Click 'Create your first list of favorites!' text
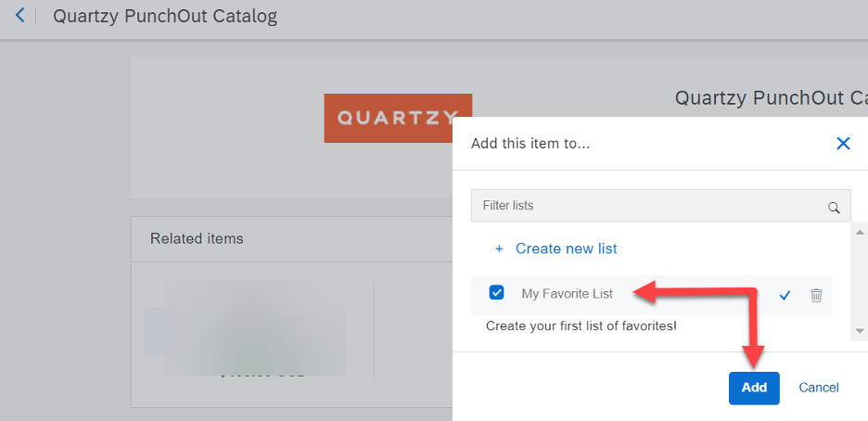 click(x=581, y=325)
